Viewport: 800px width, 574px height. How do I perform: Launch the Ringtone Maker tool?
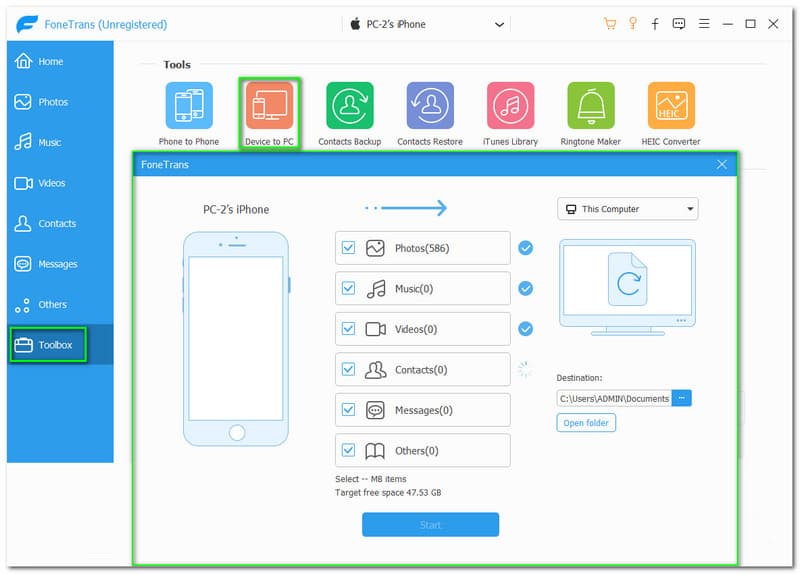tap(591, 113)
